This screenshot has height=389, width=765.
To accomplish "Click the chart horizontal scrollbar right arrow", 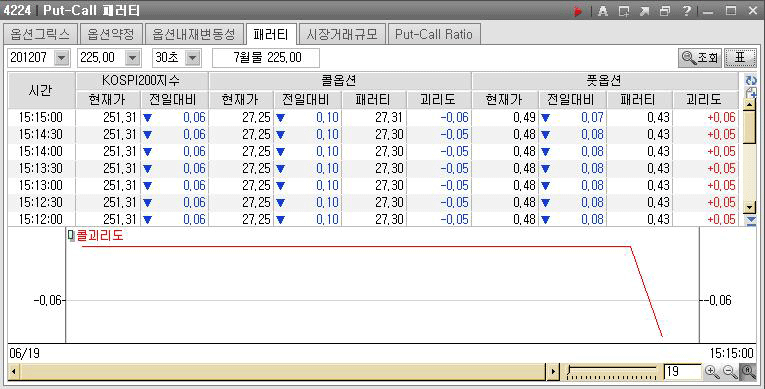I will (x=553, y=372).
